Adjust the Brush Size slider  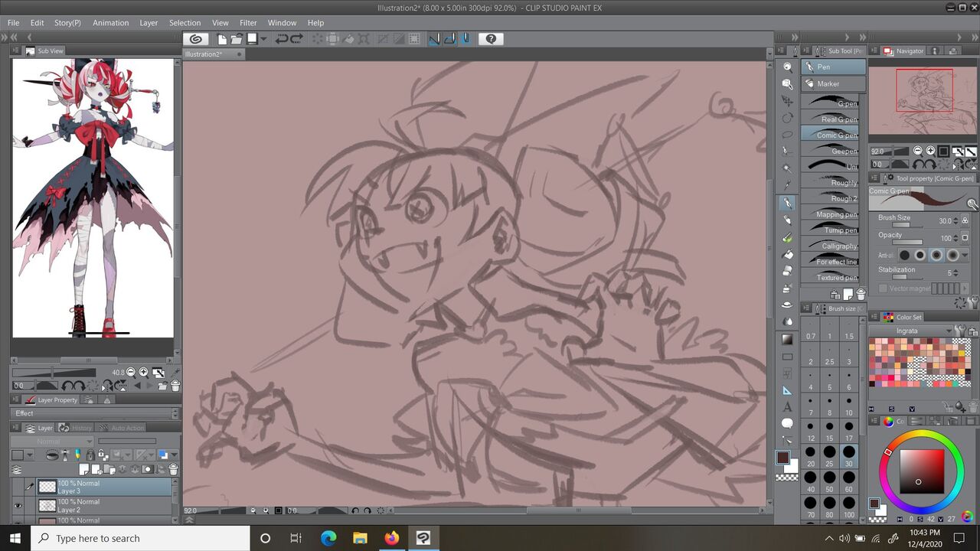click(x=907, y=225)
